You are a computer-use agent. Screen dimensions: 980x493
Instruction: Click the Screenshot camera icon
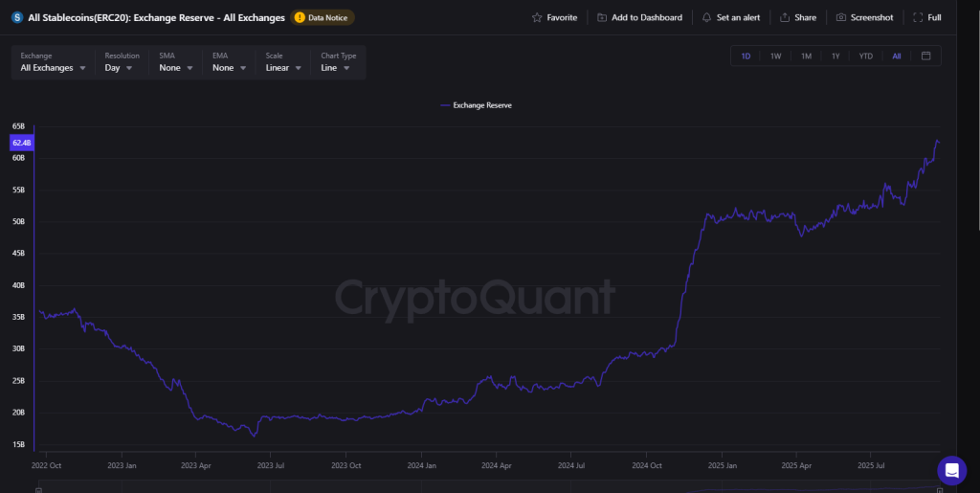[x=840, y=18]
